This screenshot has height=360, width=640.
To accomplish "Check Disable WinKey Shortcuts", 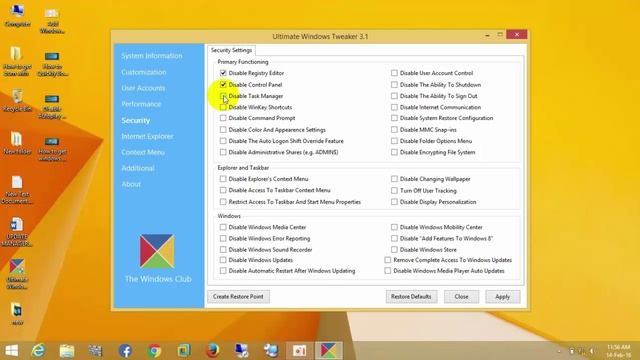I will [x=223, y=107].
